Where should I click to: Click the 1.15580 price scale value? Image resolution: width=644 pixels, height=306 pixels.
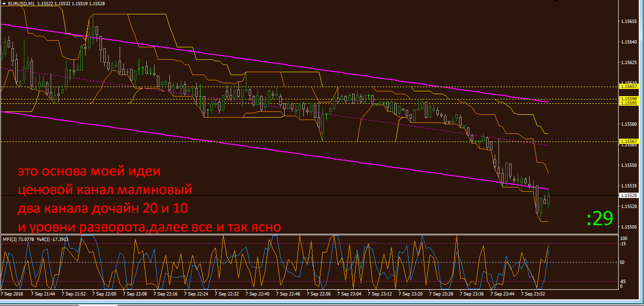click(x=628, y=124)
